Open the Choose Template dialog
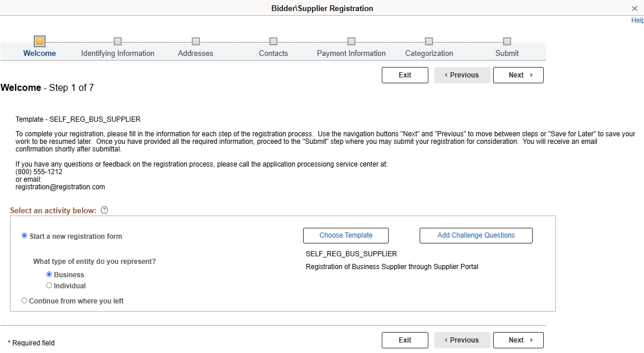Screen dimensions: 644x353 [346, 235]
